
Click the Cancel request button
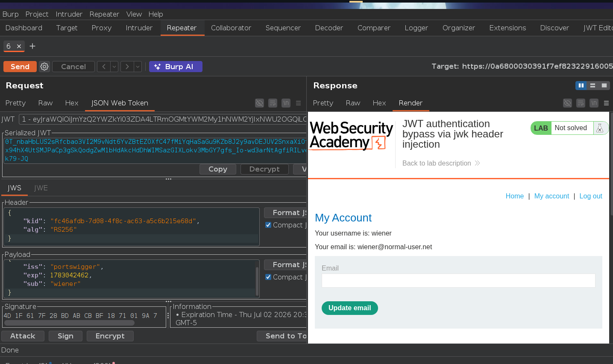pos(73,67)
